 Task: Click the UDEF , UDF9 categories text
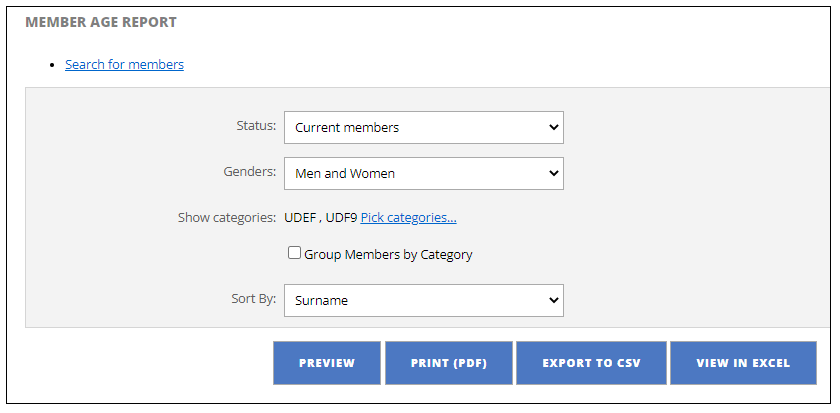(x=320, y=217)
